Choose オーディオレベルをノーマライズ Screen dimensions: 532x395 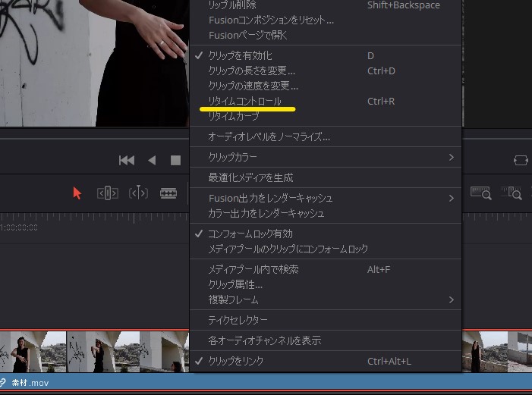point(326,137)
